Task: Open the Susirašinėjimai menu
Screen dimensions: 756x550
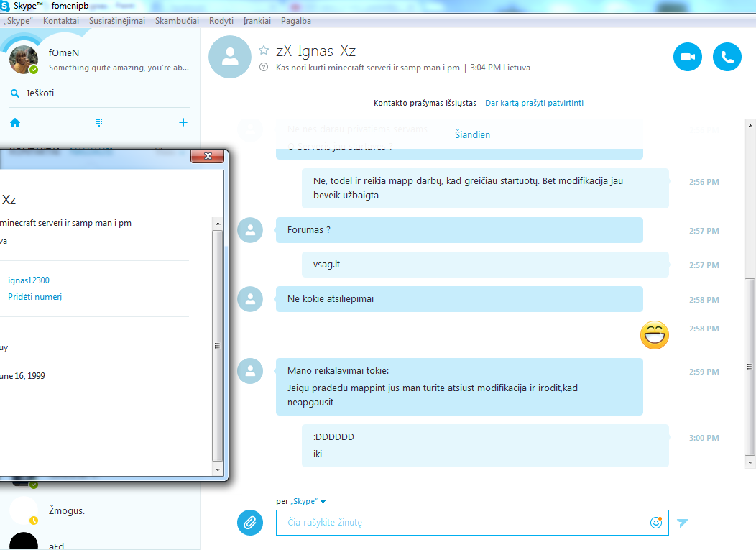Action: click(117, 21)
